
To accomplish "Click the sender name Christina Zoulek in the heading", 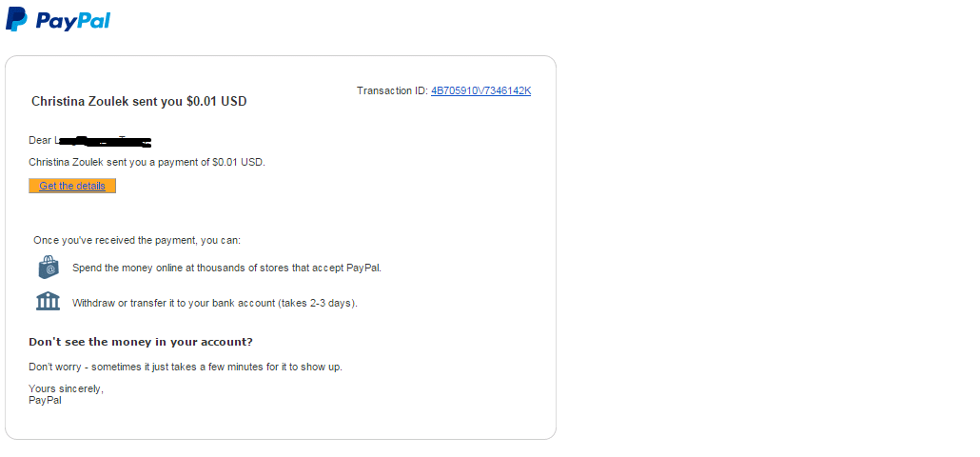I will [80, 101].
